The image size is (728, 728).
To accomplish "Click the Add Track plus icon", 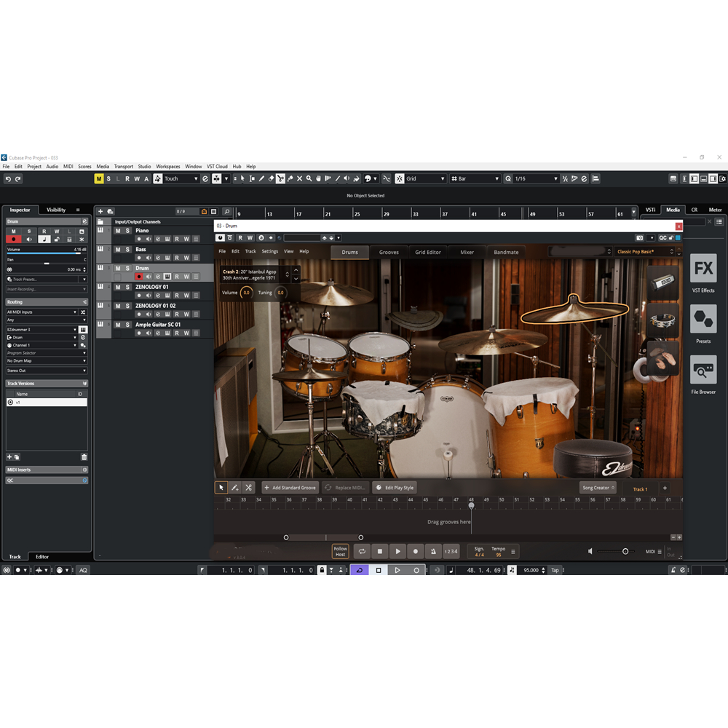I will point(100,211).
